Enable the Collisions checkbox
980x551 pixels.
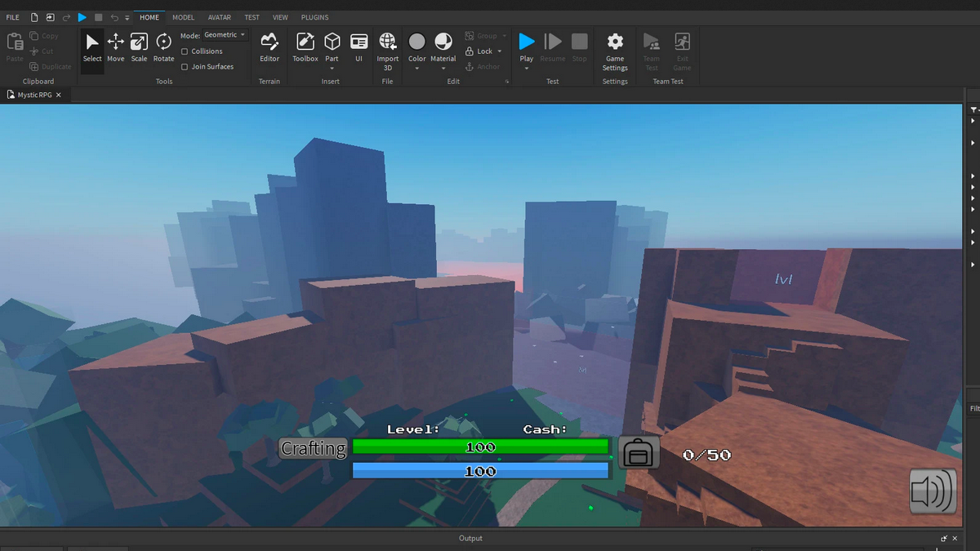click(185, 51)
